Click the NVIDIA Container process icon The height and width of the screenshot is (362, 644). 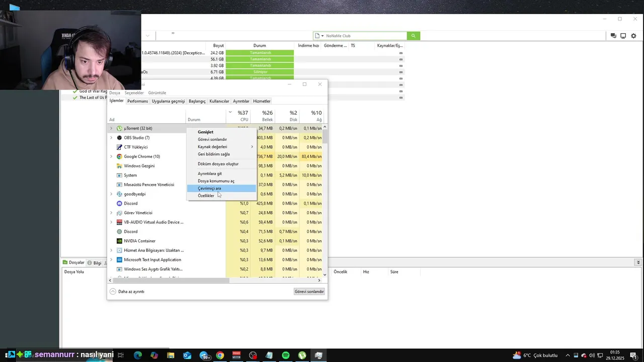[119, 241]
